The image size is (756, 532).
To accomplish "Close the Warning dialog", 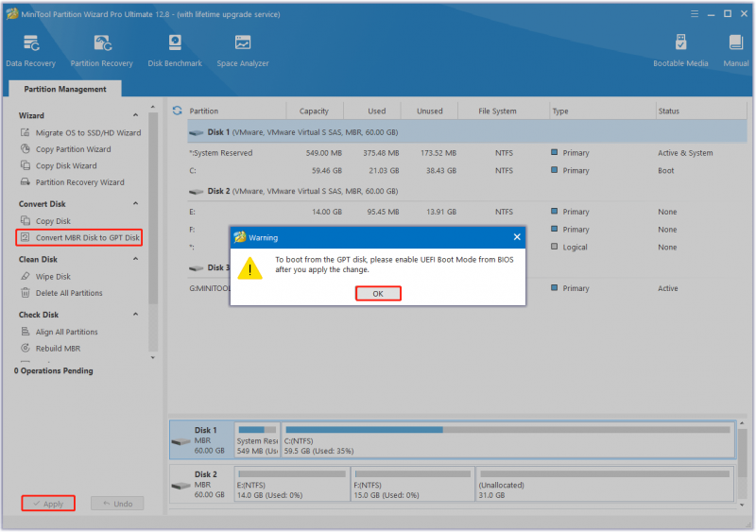I will 517,237.
